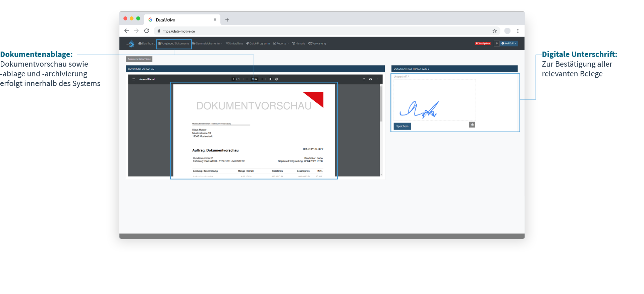Open Vorgänge / Dokumente in the navbar
The image size is (644, 294).
click(x=174, y=44)
